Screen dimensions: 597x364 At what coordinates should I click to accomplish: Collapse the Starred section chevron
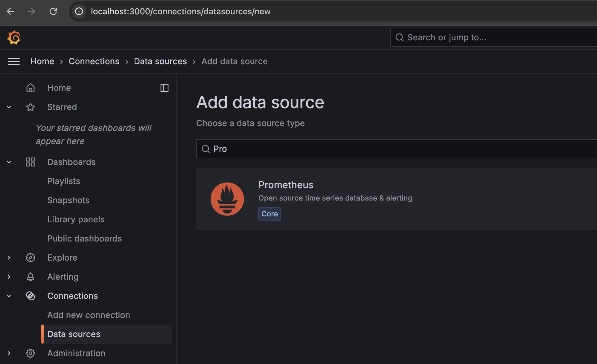pyautogui.click(x=9, y=107)
